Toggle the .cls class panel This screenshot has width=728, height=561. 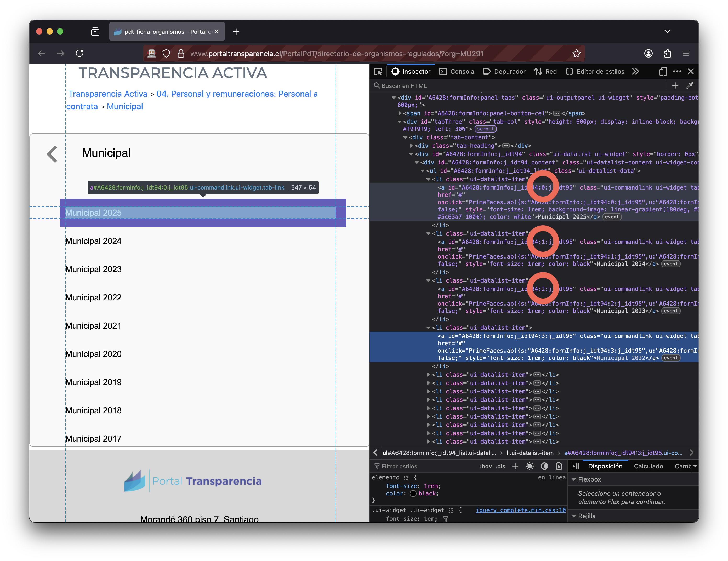click(500, 466)
